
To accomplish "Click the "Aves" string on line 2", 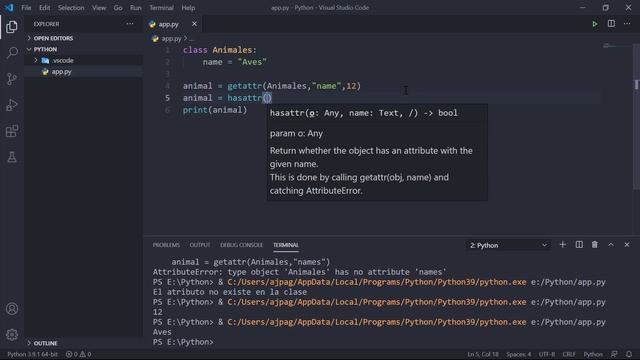I will (x=252, y=62).
